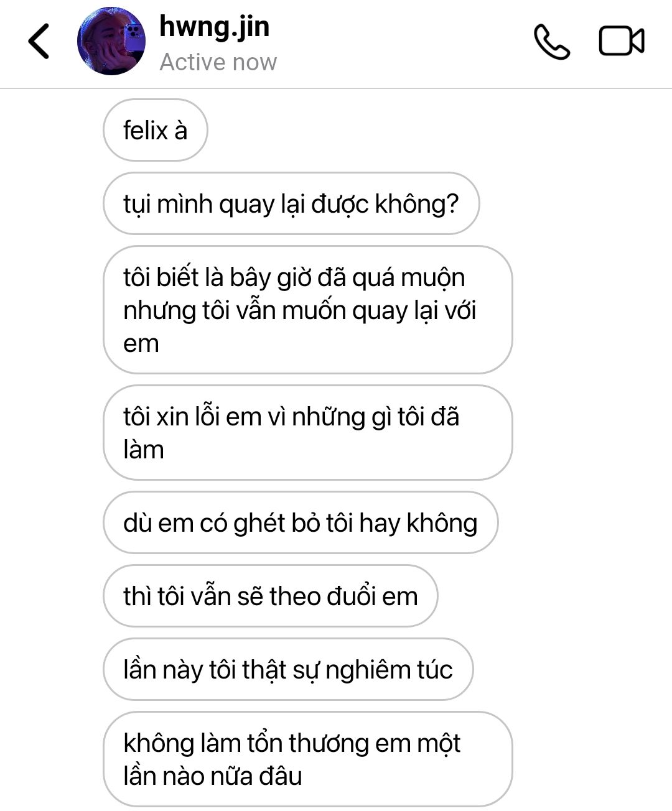Tap the line 'tôi biết là bây giờ đã quá muộn'

pyautogui.click(x=294, y=277)
